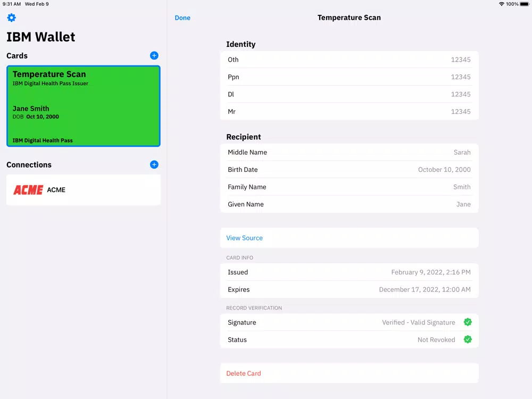Click the Identity section heading
This screenshot has height=399, width=532.
tap(241, 45)
